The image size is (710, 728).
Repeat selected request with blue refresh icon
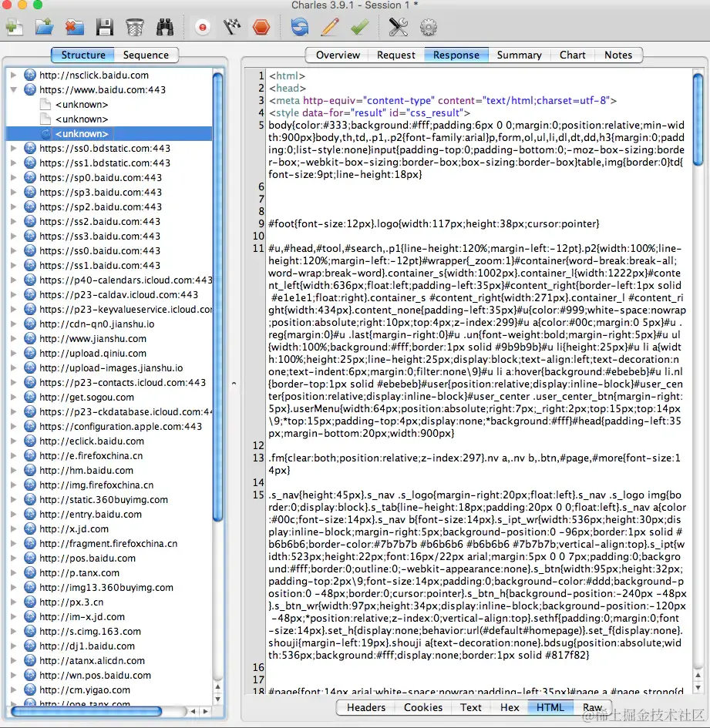[300, 28]
